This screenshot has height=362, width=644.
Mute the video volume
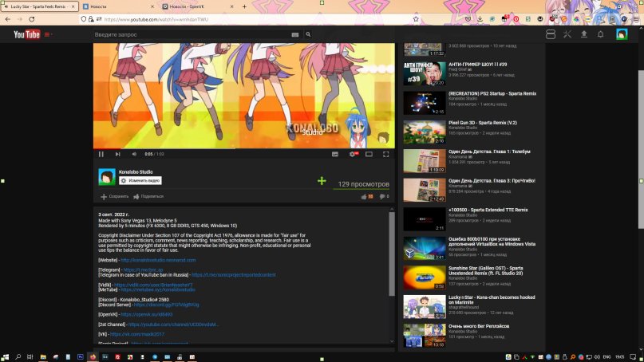(132, 154)
